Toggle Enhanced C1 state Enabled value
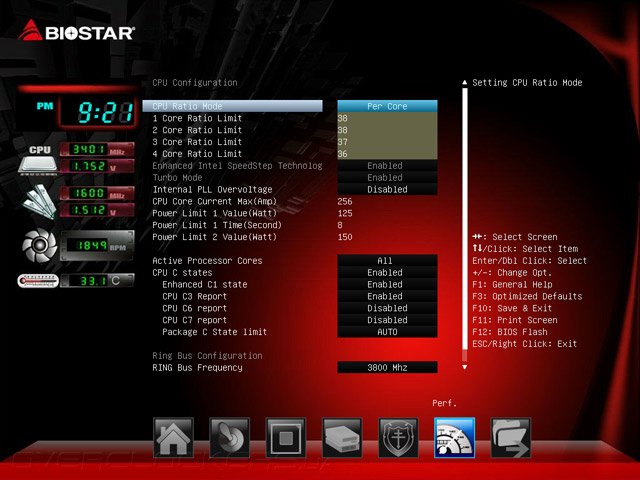 [387, 284]
